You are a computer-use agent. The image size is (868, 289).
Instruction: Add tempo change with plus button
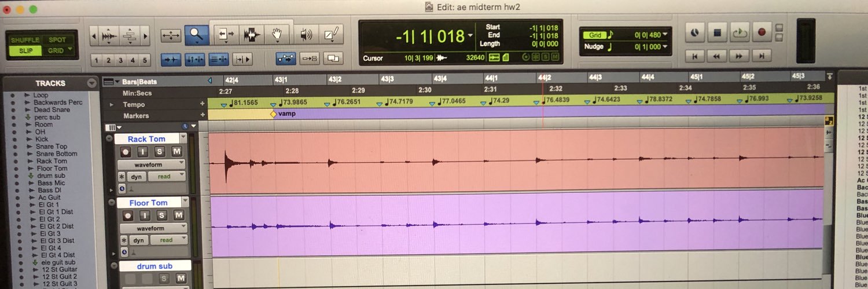click(203, 104)
